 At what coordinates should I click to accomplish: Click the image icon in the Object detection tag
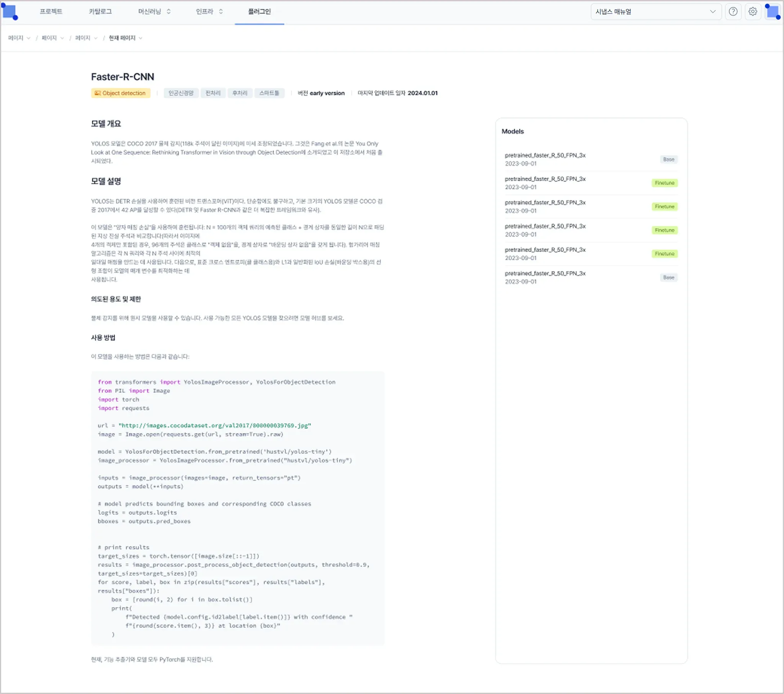click(x=97, y=93)
